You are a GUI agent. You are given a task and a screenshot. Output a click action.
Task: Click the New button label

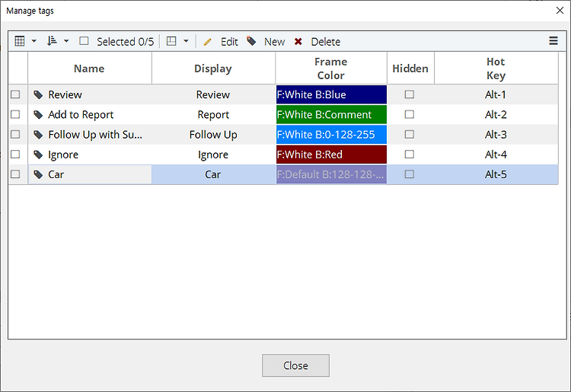tap(275, 42)
